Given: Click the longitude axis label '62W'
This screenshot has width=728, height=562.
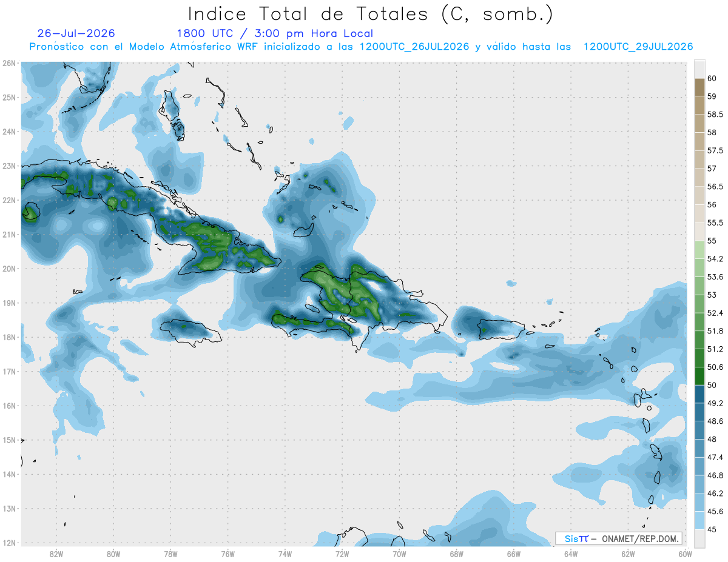Looking at the screenshot, I should point(628,554).
